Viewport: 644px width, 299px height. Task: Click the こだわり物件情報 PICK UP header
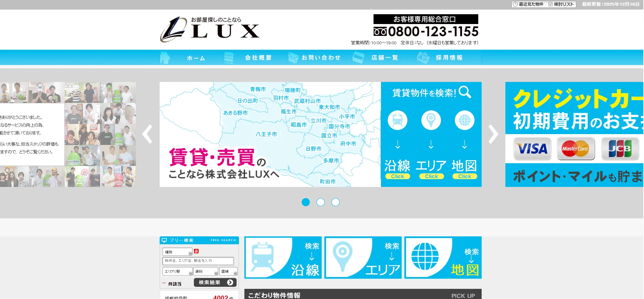click(363, 294)
